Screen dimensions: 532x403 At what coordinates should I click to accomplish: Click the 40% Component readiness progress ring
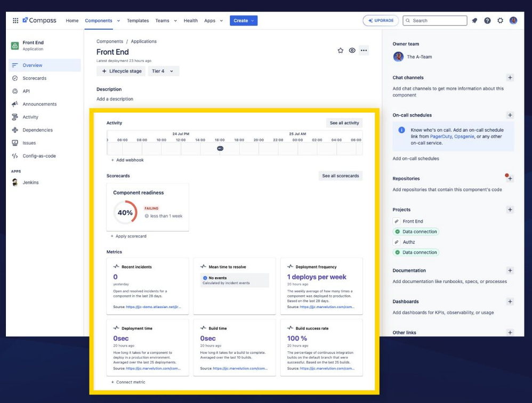click(125, 212)
